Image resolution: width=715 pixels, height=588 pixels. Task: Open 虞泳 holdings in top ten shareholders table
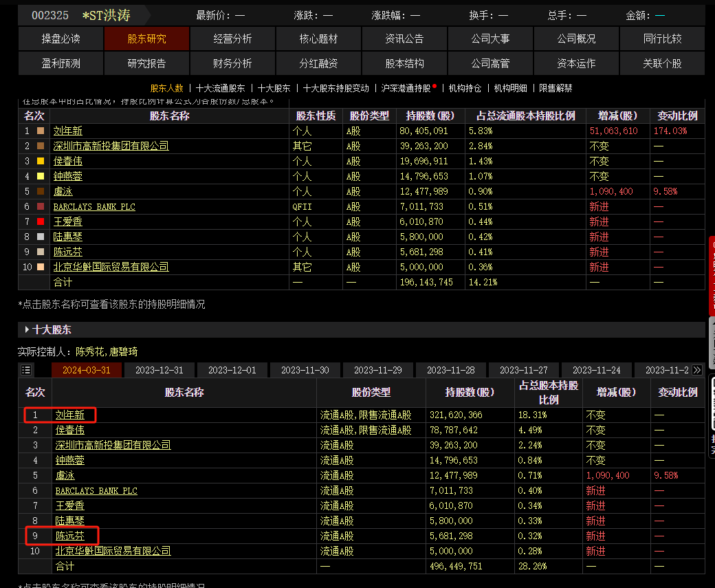click(x=65, y=475)
